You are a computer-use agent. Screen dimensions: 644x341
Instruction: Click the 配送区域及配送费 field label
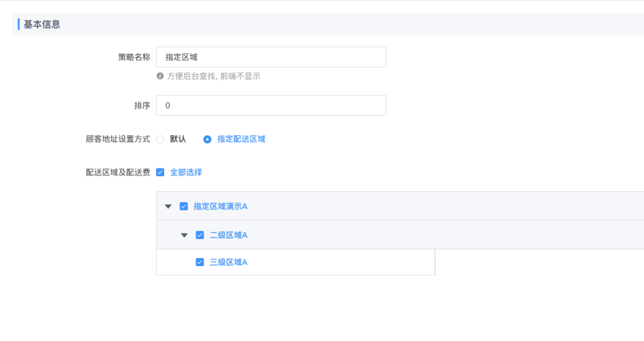tap(118, 172)
